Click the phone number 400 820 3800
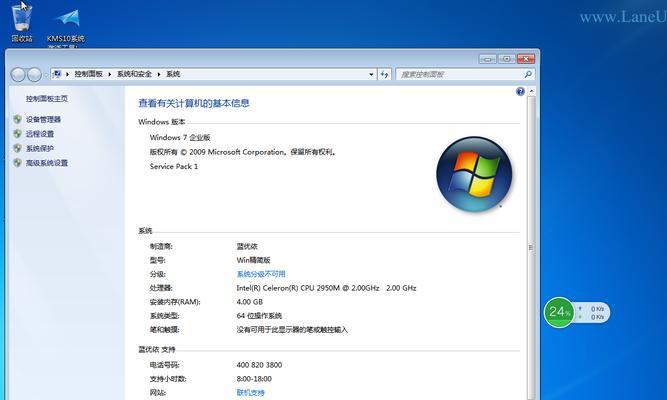This screenshot has height=400, width=667. coord(259,365)
